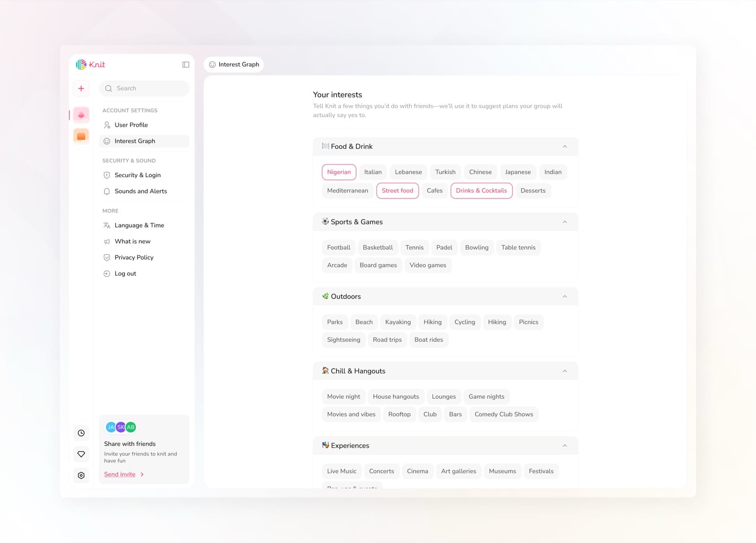Click the AB avatar in share card
Viewport: 756px width, 543px height.
131,427
